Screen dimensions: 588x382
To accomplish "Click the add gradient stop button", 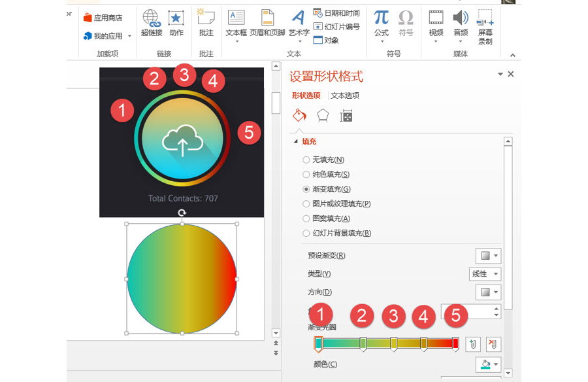I will click(473, 344).
